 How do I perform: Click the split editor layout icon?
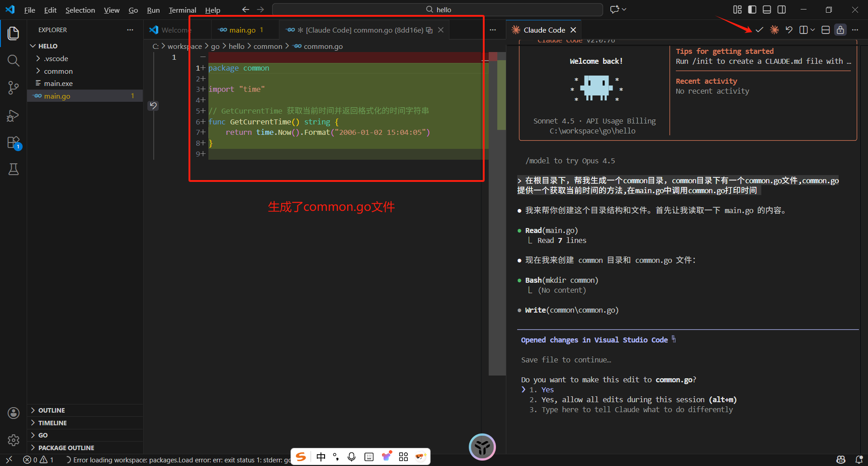[x=803, y=30]
